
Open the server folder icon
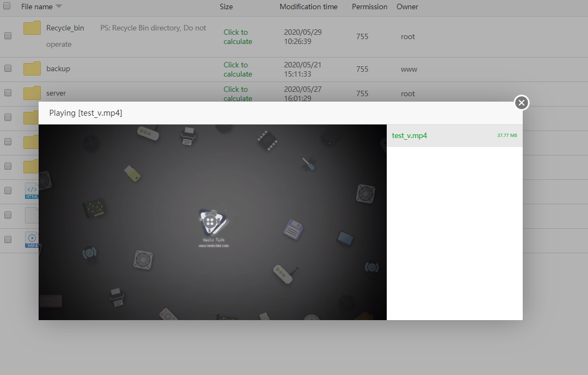point(32,93)
